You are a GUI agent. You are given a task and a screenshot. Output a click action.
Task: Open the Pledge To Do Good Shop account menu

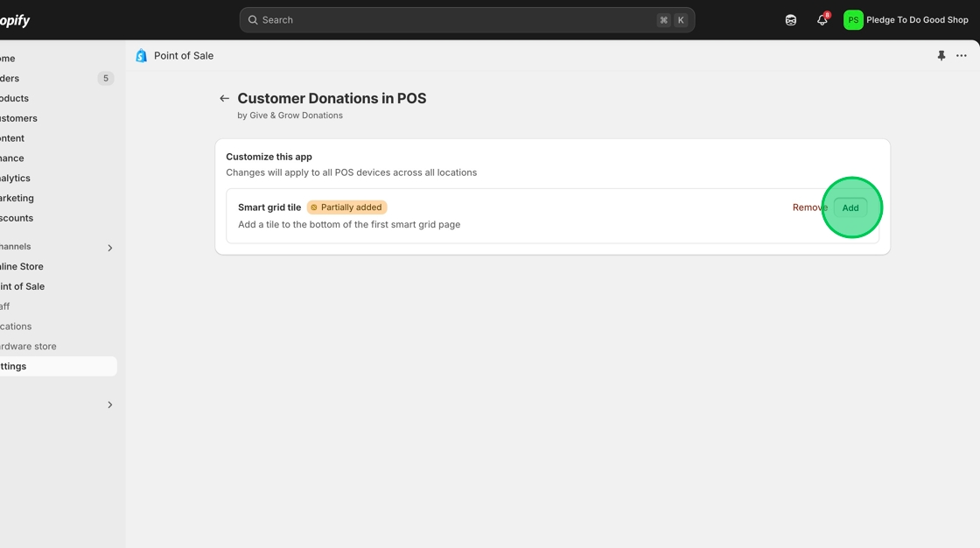[906, 20]
